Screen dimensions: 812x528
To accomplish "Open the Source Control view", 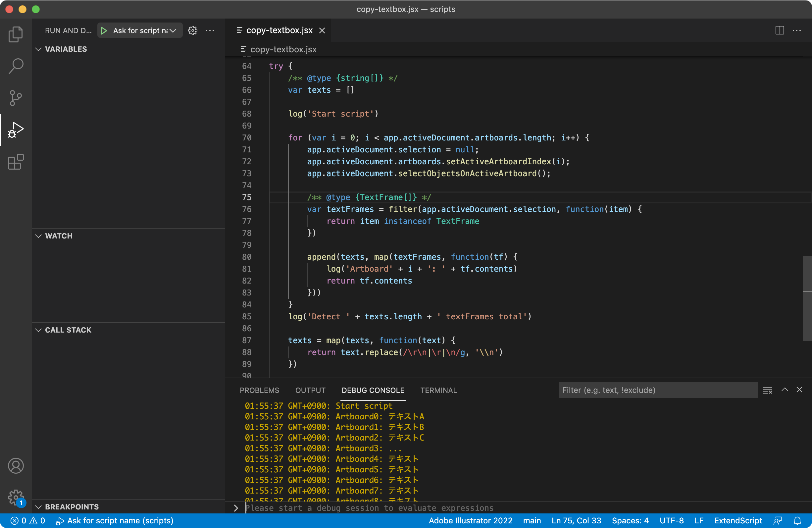I will 15,98.
